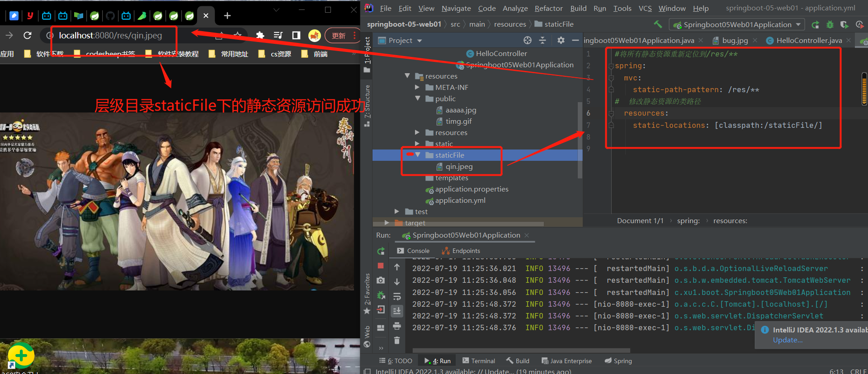Debug application with the green bug icon
The height and width of the screenshot is (374, 868).
pyautogui.click(x=830, y=24)
